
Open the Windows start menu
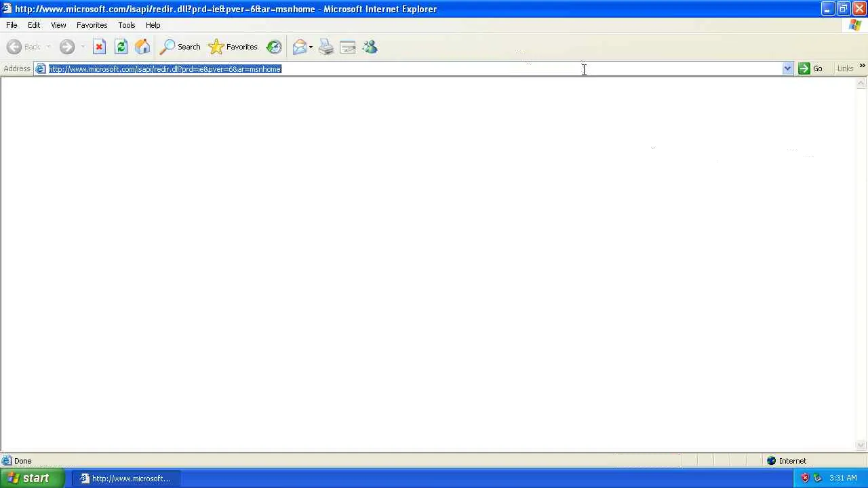[x=33, y=479]
